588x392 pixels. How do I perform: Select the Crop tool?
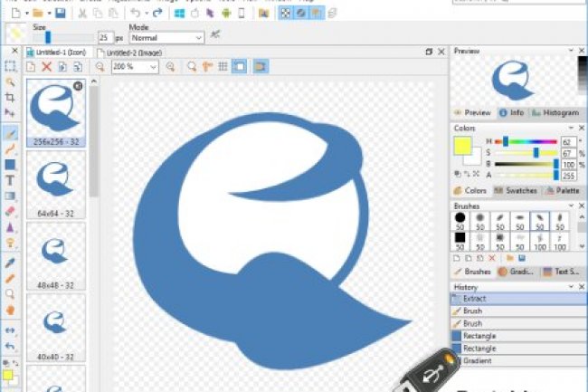10,98
